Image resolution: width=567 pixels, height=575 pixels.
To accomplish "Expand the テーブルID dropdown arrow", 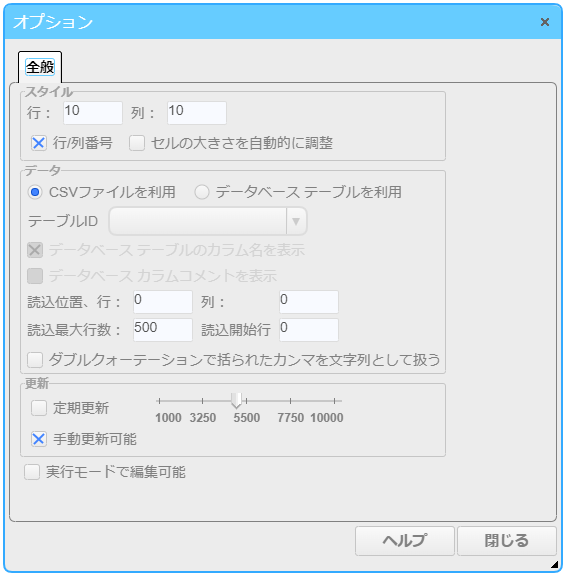I will 296,221.
